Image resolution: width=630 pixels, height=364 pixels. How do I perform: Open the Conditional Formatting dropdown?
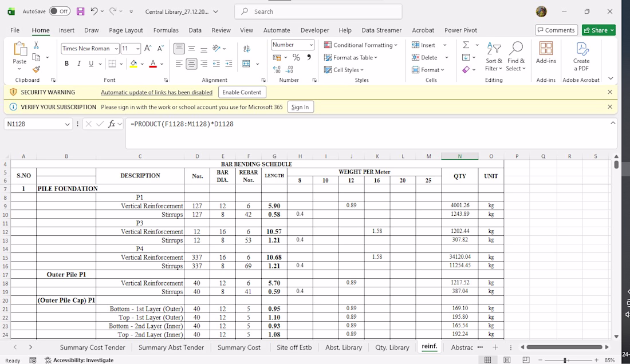[360, 45]
